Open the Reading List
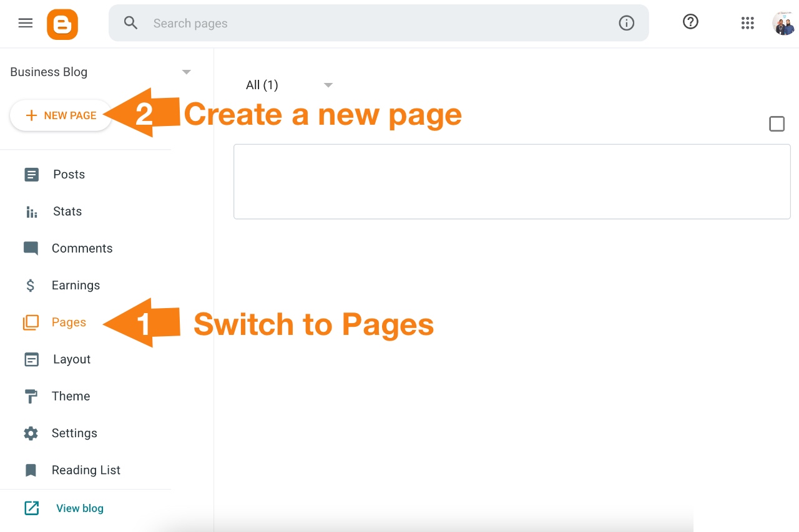Screen dimensions: 799x532 pos(86,470)
